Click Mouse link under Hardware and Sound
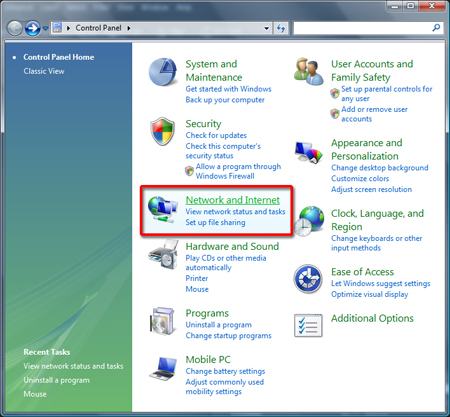 (x=197, y=289)
